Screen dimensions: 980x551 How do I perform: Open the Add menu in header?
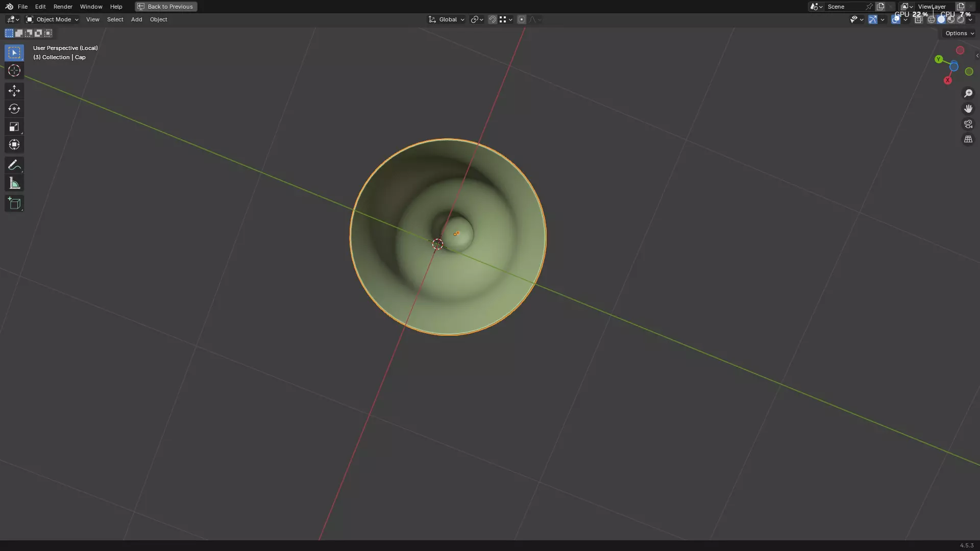(136, 19)
